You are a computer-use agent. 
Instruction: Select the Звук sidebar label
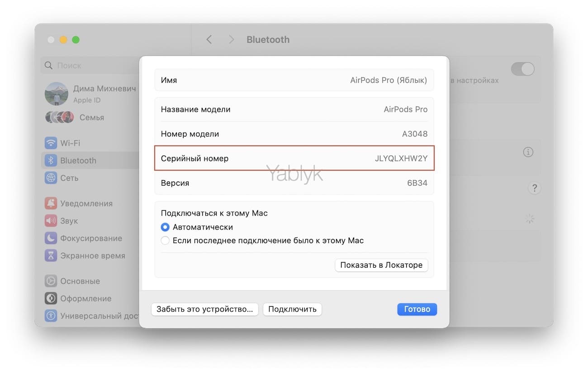pos(69,221)
